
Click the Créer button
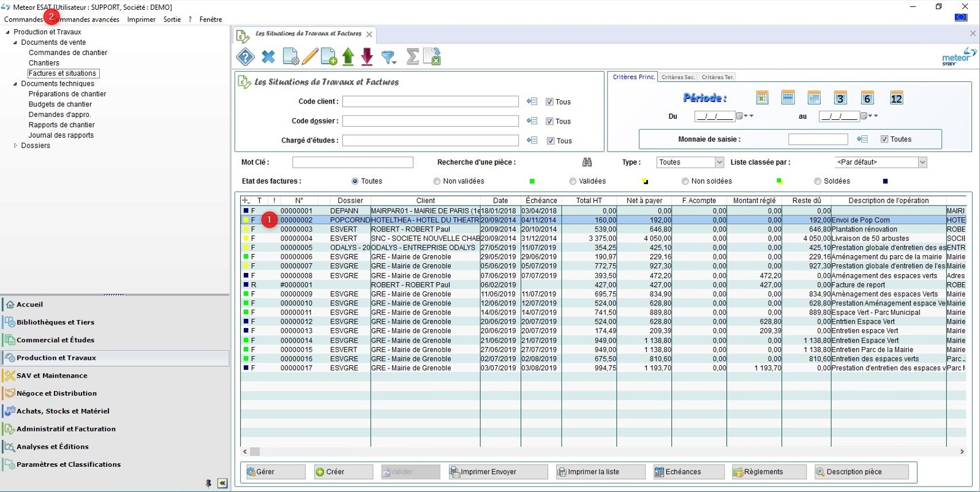point(343,472)
